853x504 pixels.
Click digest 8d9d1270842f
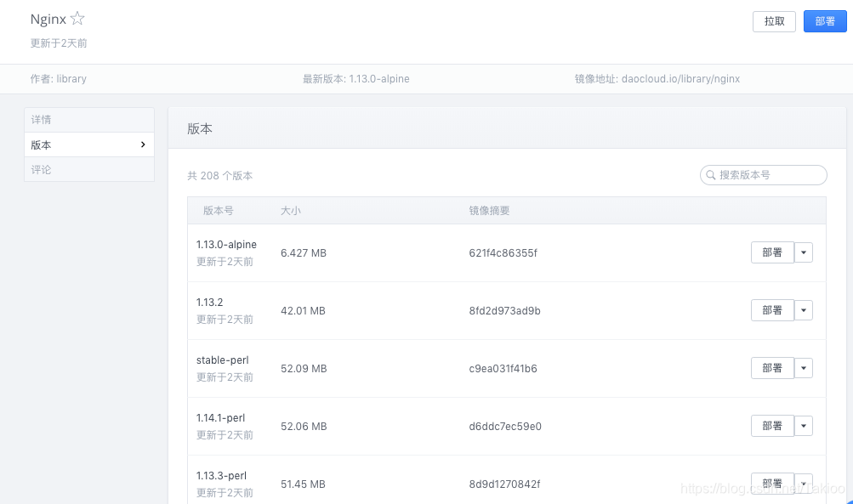pos(505,484)
